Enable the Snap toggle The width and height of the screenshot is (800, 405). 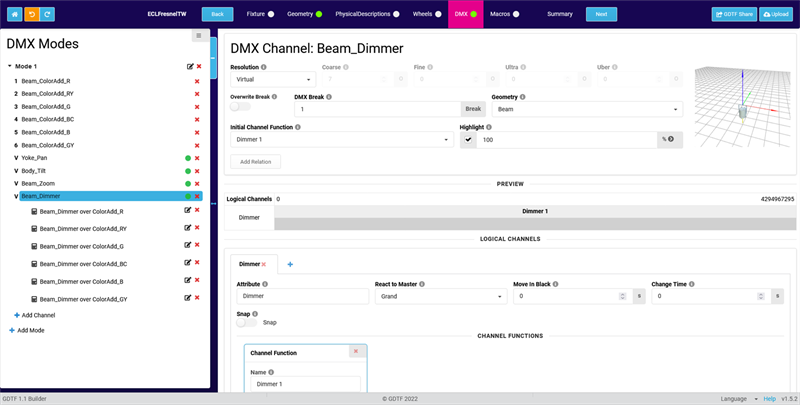click(246, 322)
